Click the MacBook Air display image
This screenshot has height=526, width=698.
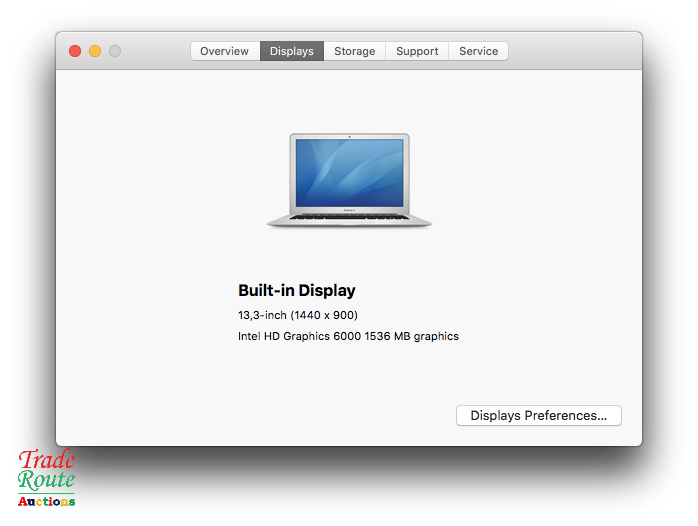[x=349, y=180]
